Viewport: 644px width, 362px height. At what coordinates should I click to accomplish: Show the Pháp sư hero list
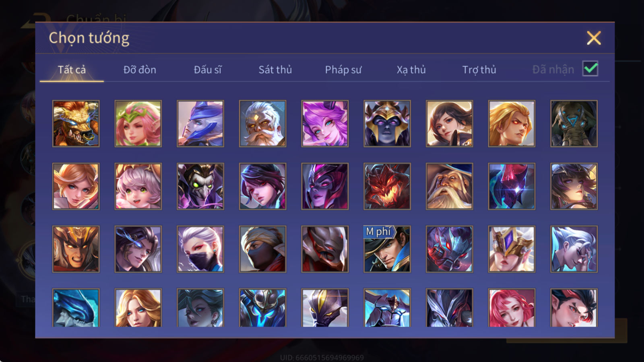point(343,70)
